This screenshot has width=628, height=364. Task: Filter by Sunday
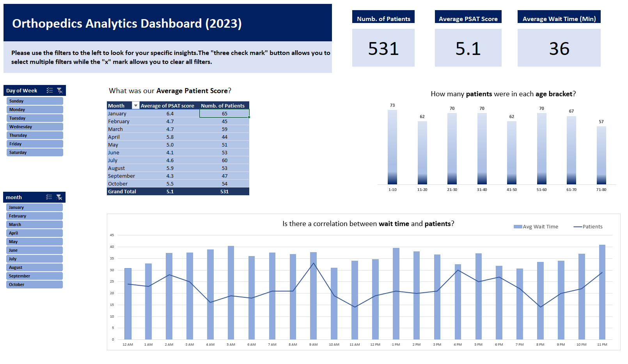click(35, 101)
